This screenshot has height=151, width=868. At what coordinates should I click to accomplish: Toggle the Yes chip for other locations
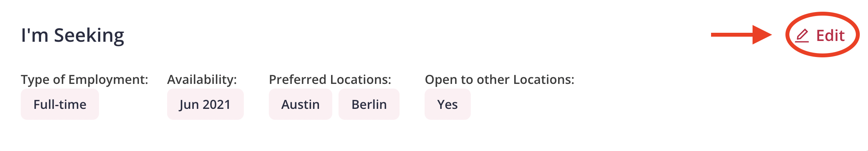point(448,104)
